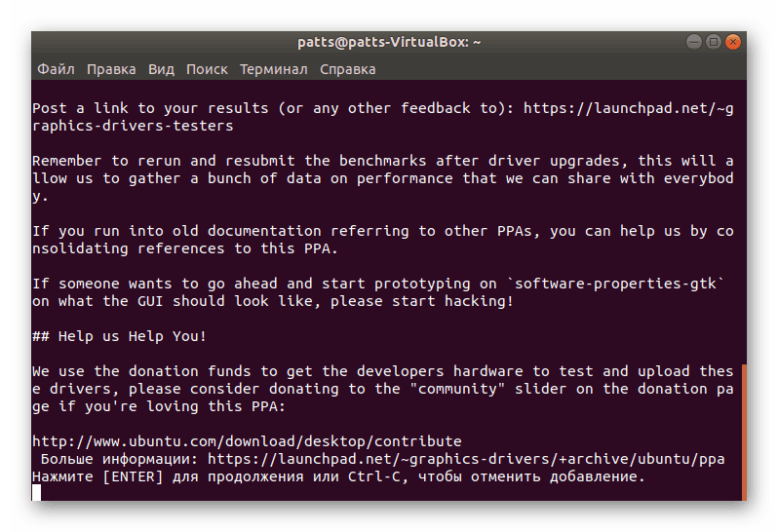Maximize the terminal window

[713, 42]
